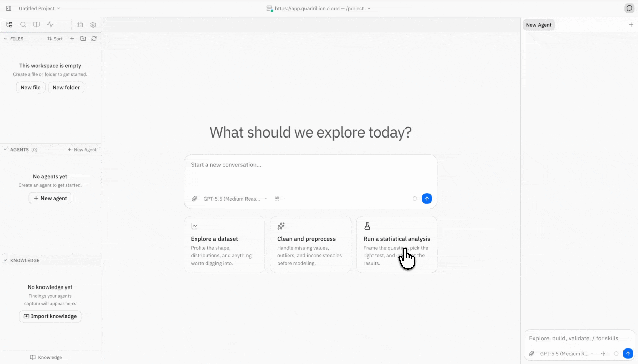Refresh the file list
Viewport: 638px width, 364px height.
[94, 39]
